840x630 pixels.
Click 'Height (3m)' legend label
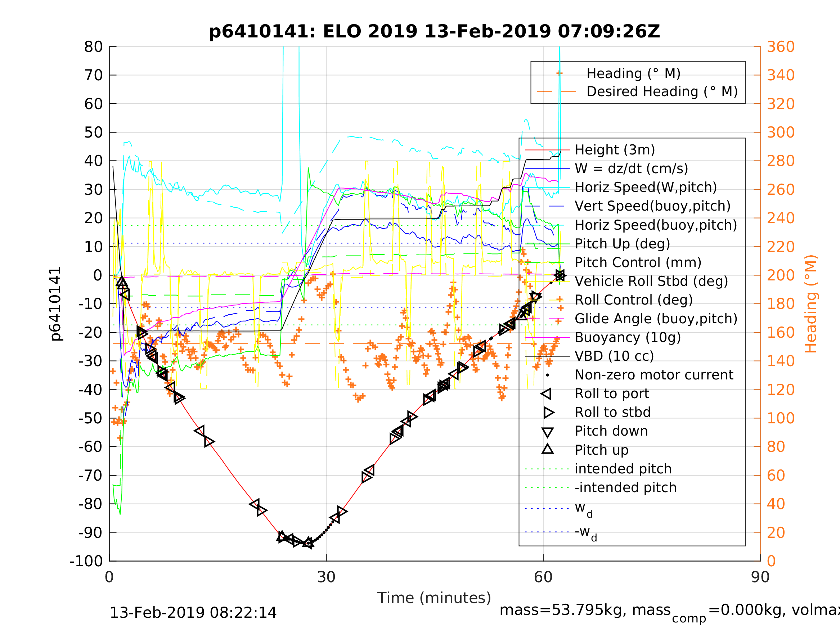[615, 150]
